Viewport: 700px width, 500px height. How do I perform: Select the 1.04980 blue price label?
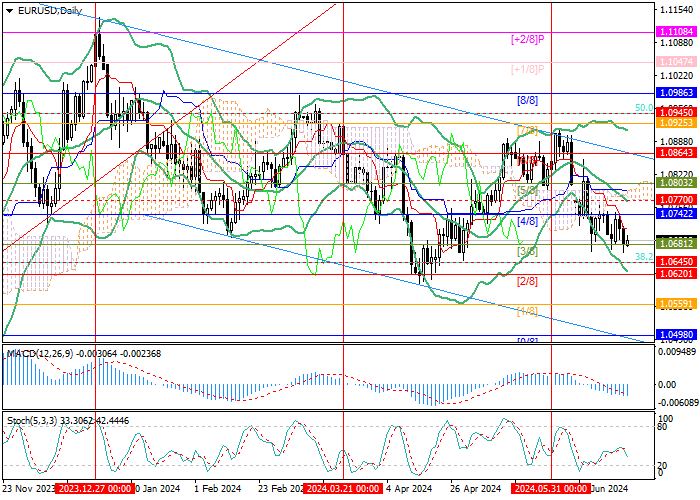(677, 335)
